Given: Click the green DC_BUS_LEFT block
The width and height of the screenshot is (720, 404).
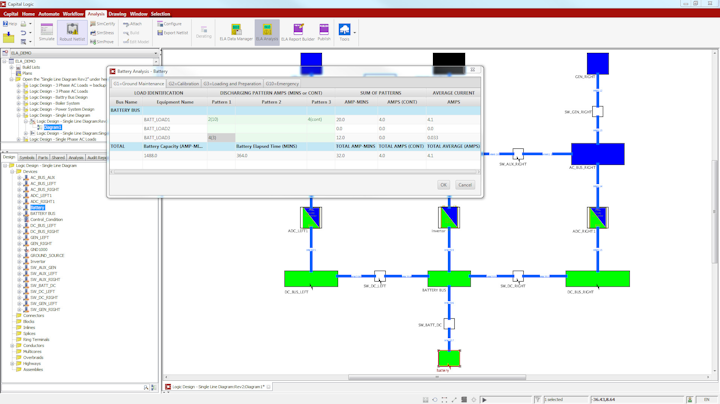Looking at the screenshot, I should click(311, 279).
